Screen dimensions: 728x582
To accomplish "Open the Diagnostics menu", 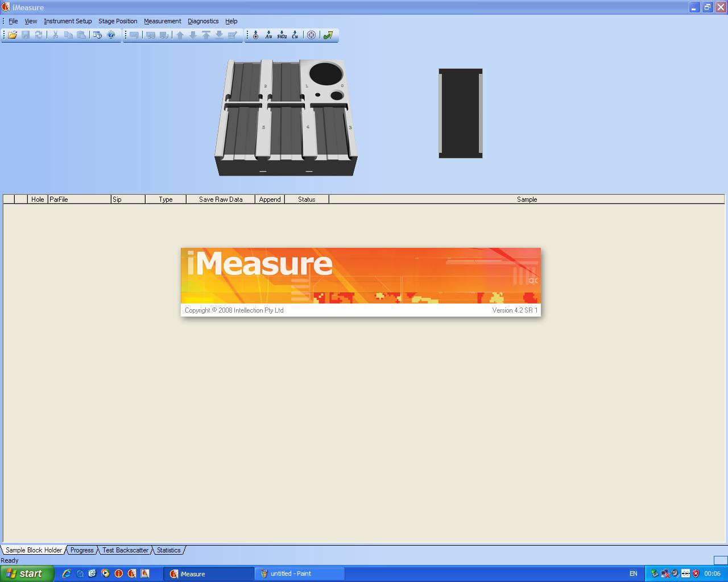I will (x=203, y=21).
